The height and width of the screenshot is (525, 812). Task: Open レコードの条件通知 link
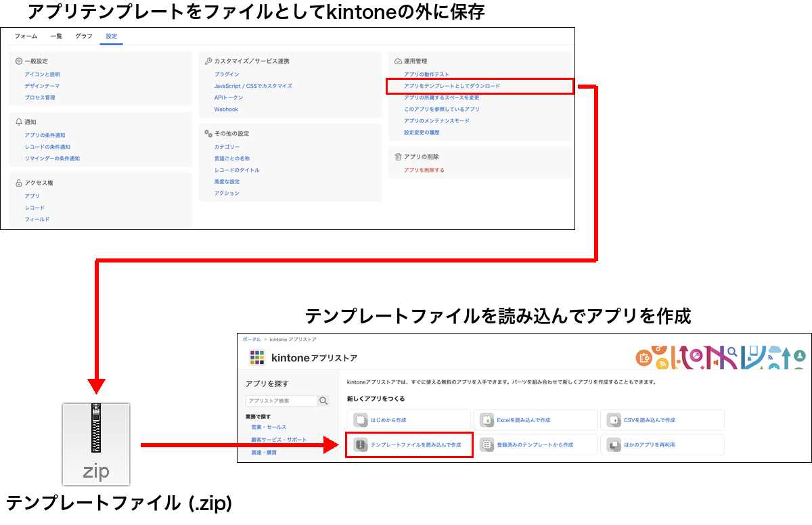47,147
